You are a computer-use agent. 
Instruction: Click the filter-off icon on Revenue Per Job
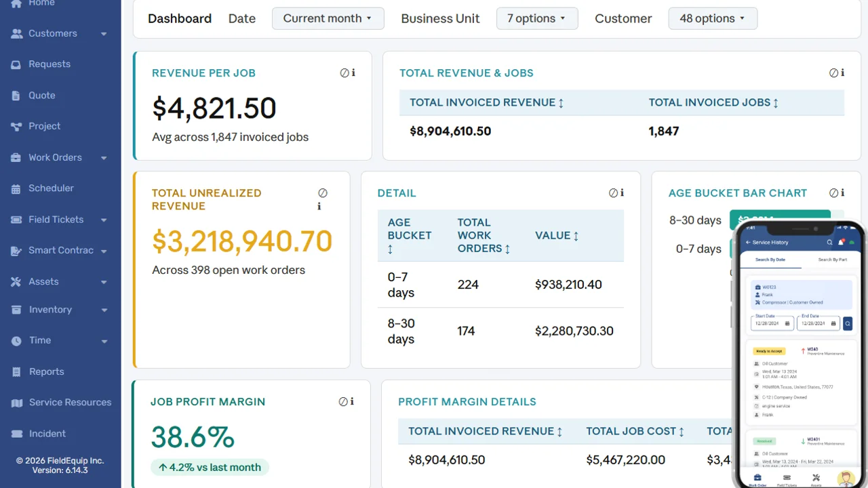344,73
